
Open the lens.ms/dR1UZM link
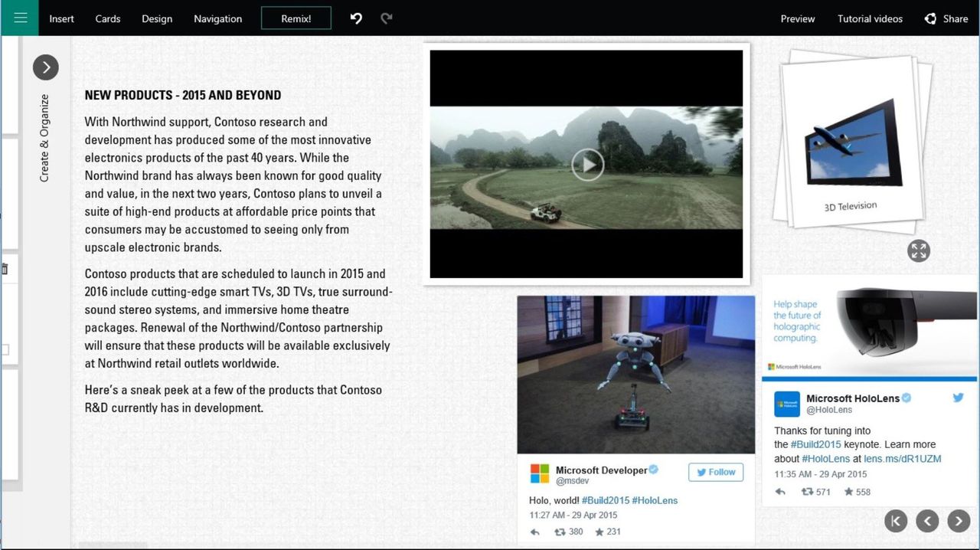pos(903,459)
